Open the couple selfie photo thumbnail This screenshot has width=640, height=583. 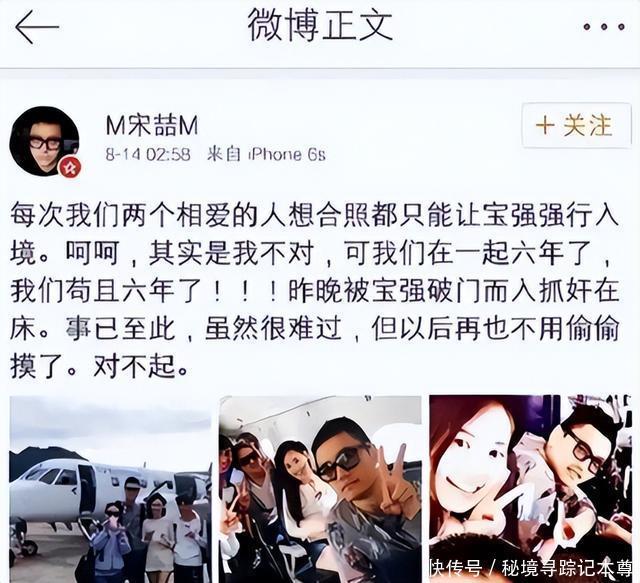point(530,489)
